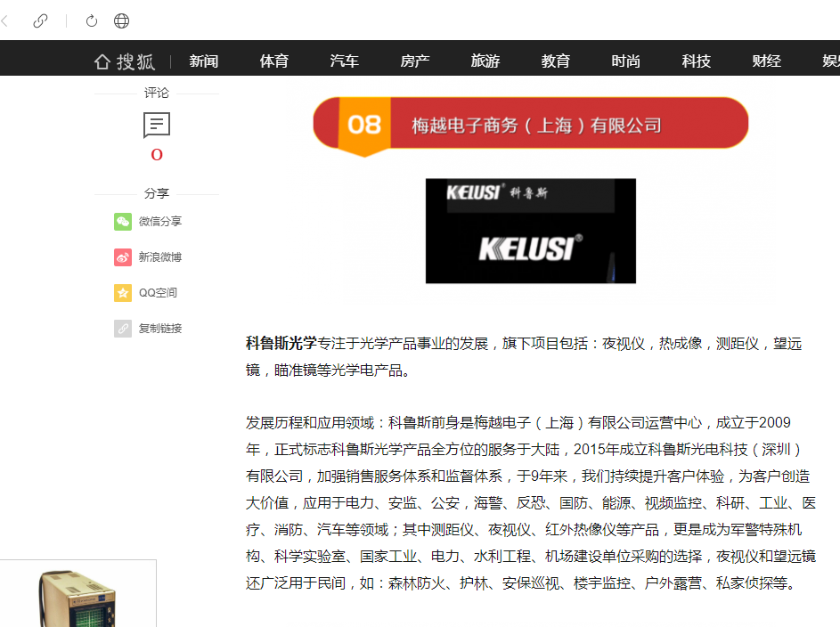
Task: Go to Sohu home via house icon
Action: (102, 61)
